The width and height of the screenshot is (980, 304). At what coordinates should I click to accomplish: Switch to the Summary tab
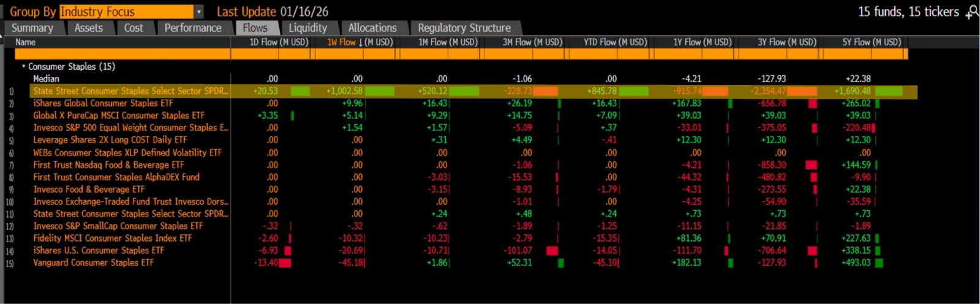(x=32, y=28)
